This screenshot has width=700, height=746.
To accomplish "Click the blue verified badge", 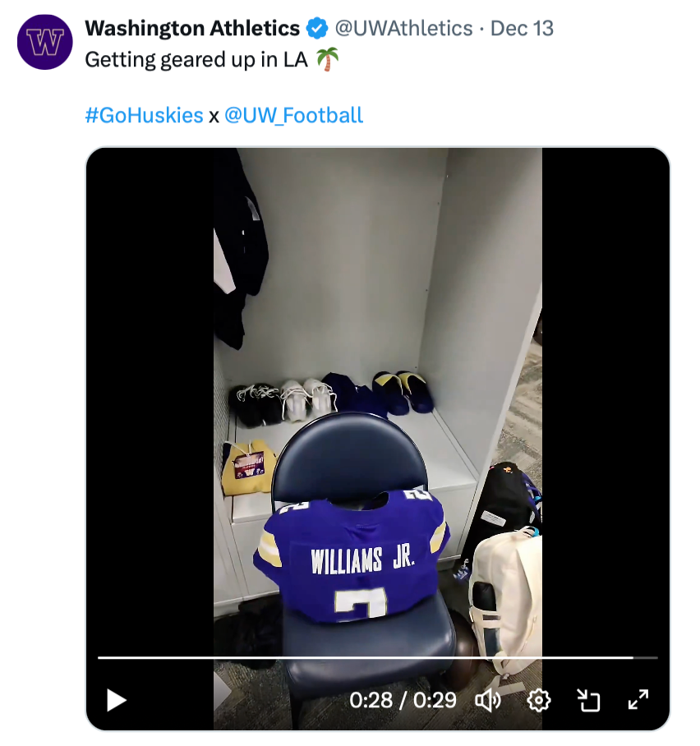I will (x=316, y=29).
